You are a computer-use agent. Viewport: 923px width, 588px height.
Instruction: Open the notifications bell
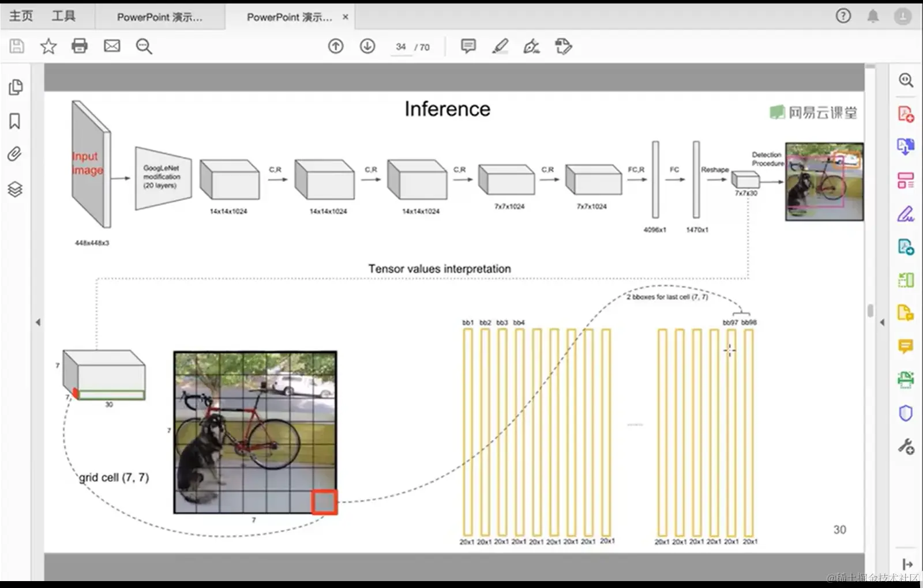tap(873, 16)
